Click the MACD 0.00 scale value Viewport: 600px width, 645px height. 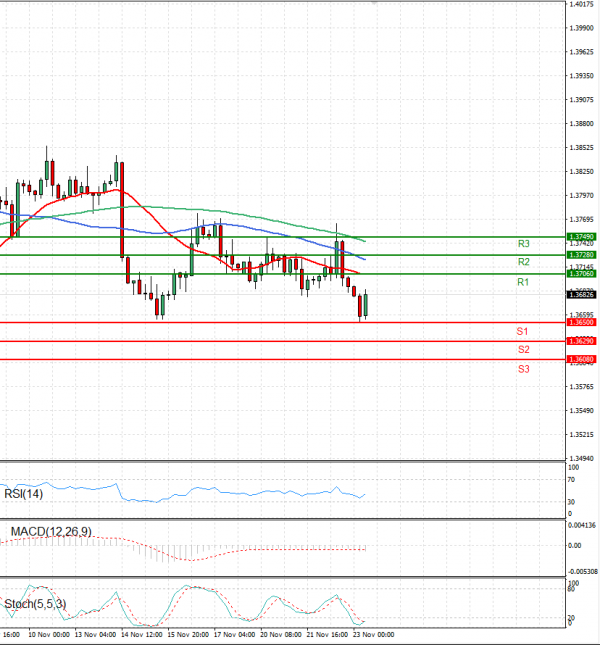click(575, 546)
